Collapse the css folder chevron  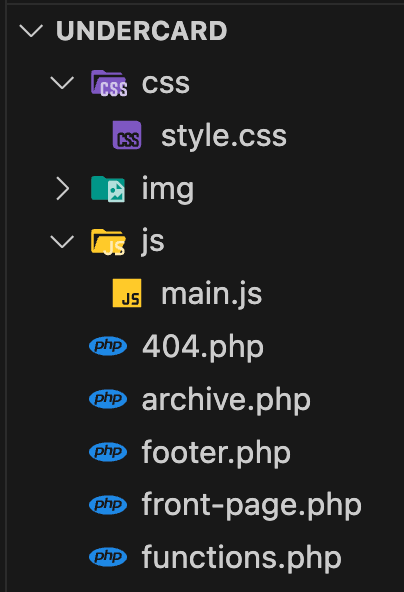62,83
